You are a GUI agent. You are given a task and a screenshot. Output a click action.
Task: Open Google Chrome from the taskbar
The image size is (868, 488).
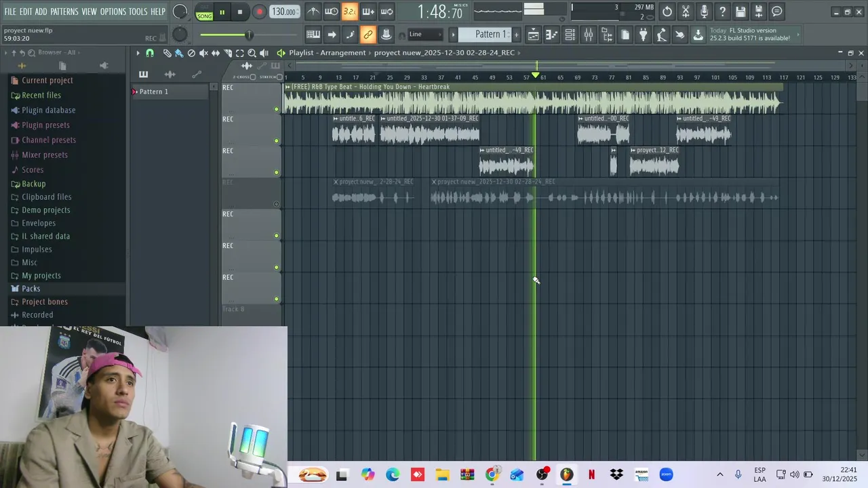(492, 474)
